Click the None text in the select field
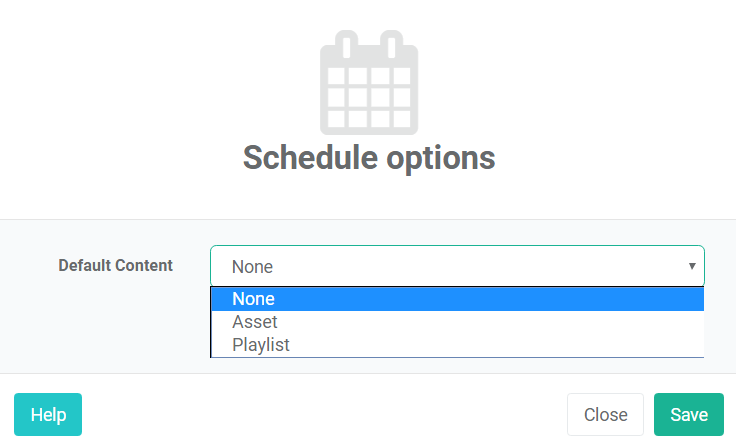Image resolution: width=736 pixels, height=448 pixels. click(252, 267)
